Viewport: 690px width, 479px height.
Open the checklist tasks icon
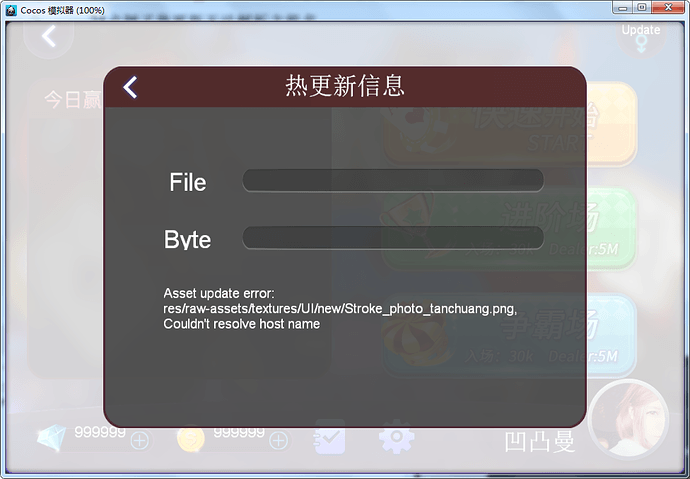coord(329,437)
